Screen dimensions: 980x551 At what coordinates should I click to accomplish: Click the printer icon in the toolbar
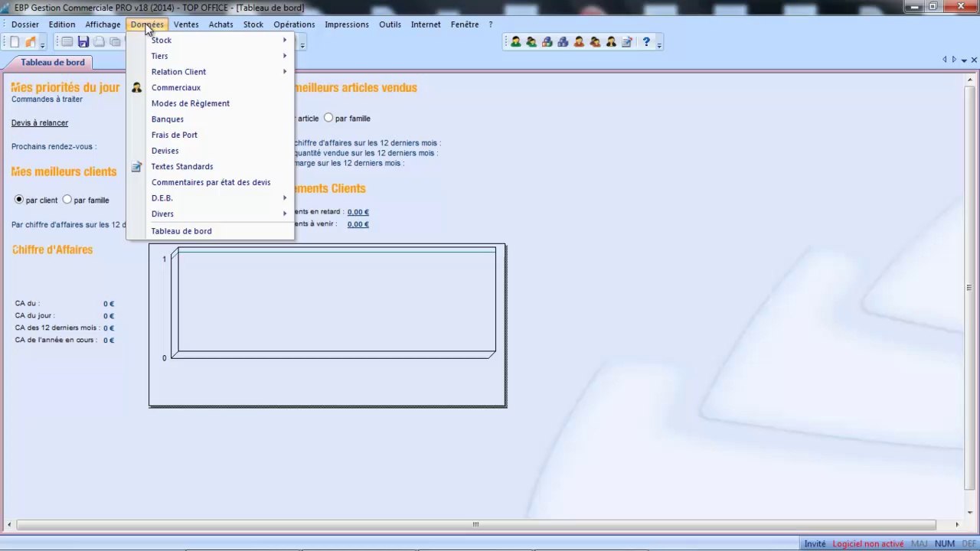coord(99,42)
